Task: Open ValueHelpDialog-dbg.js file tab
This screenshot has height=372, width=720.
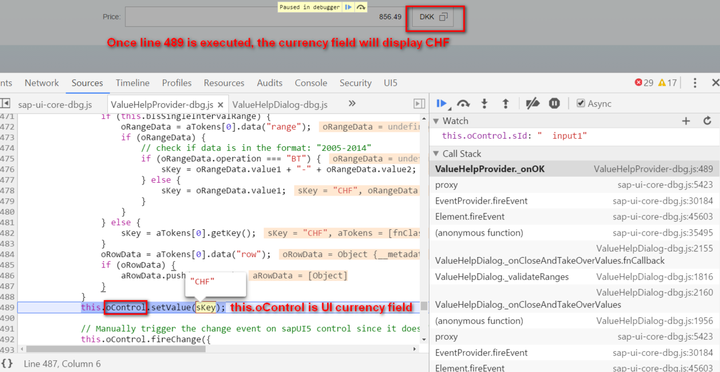Action: [x=280, y=105]
